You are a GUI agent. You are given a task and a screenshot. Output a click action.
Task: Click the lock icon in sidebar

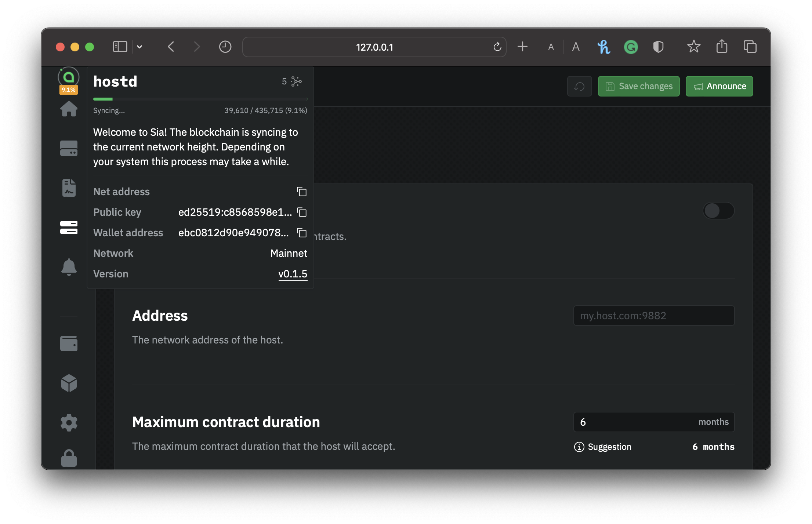tap(69, 458)
